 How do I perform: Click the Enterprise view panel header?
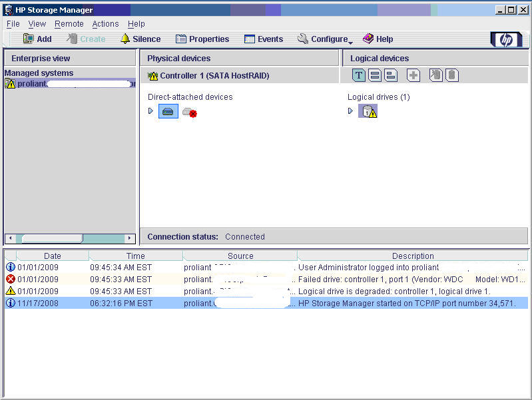pyautogui.click(x=70, y=59)
